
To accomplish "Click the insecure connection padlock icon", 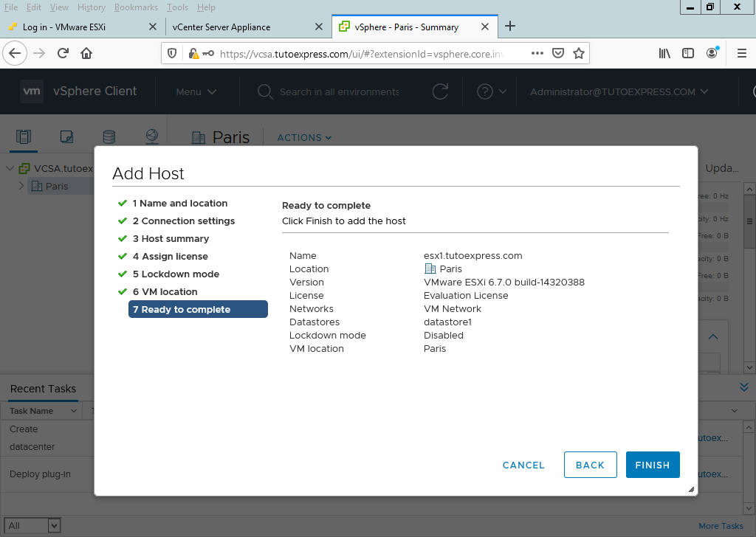I will click(x=193, y=53).
